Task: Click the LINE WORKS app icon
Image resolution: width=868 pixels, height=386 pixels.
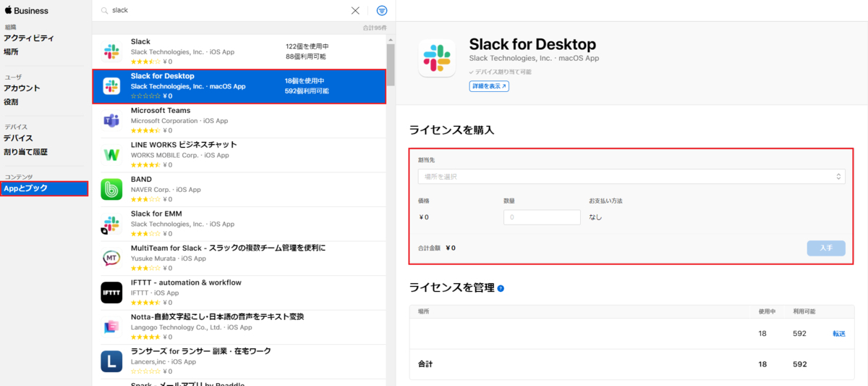Action: (x=111, y=155)
